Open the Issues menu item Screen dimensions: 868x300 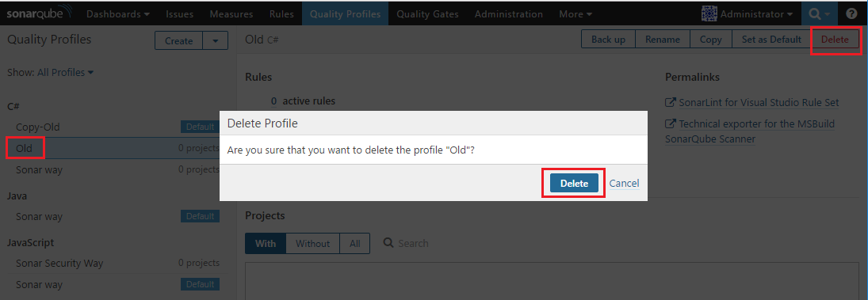[179, 13]
